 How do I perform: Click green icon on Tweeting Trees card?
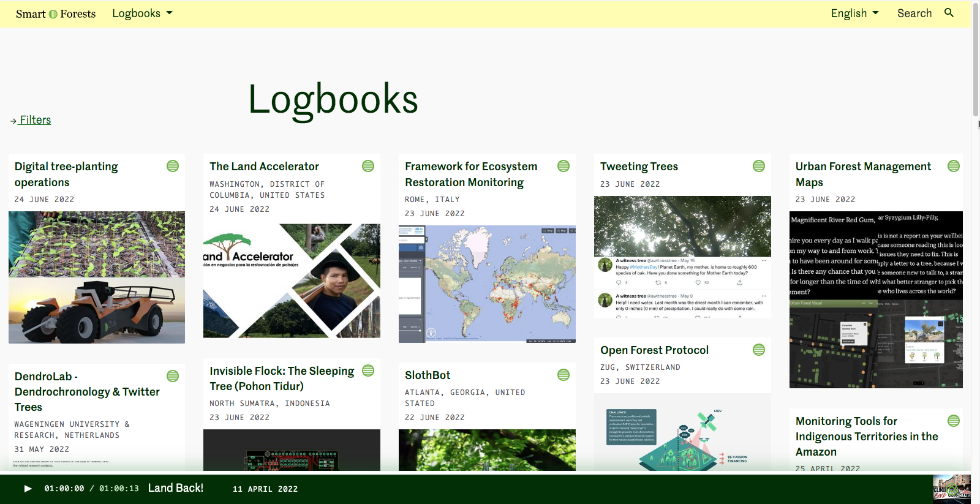click(759, 166)
